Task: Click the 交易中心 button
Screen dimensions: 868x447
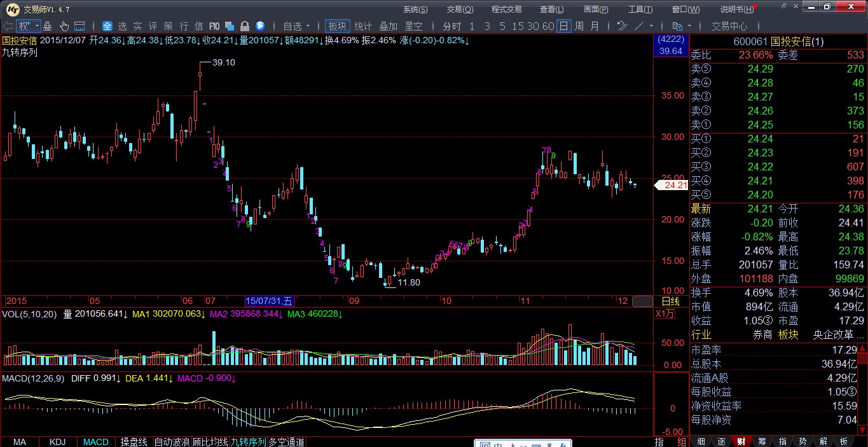Action: (729, 26)
